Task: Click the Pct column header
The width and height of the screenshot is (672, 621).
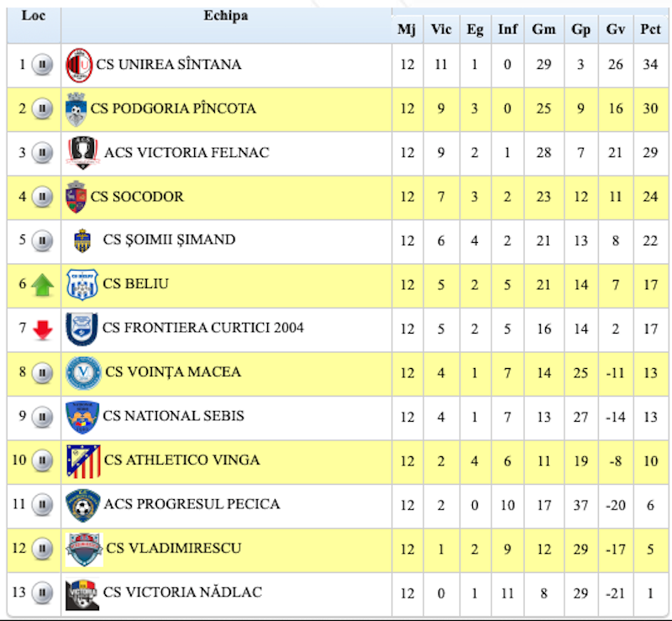Action: (650, 29)
